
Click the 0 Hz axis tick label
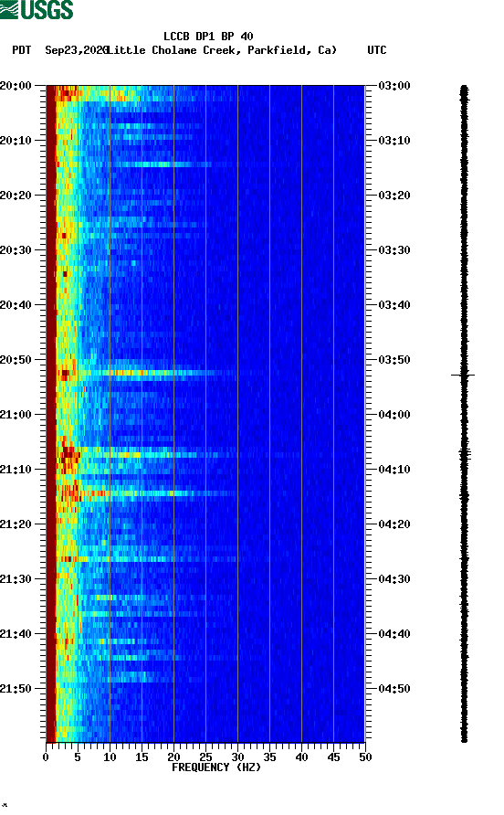pyautogui.click(x=46, y=757)
